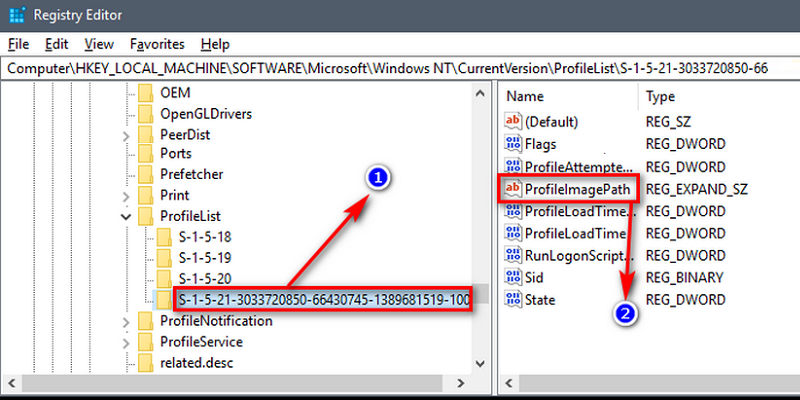Select the S-1-5-20 key label
Image resolution: width=800 pixels, height=400 pixels.
[x=205, y=279]
